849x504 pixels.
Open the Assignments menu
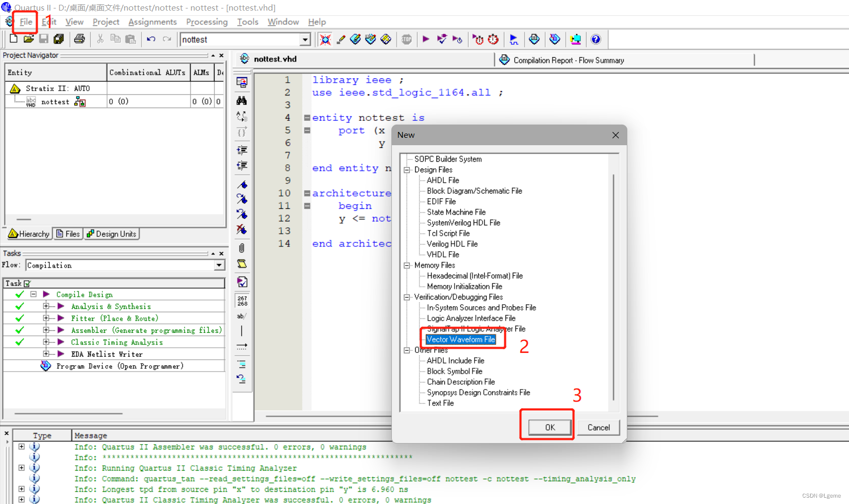[152, 22]
